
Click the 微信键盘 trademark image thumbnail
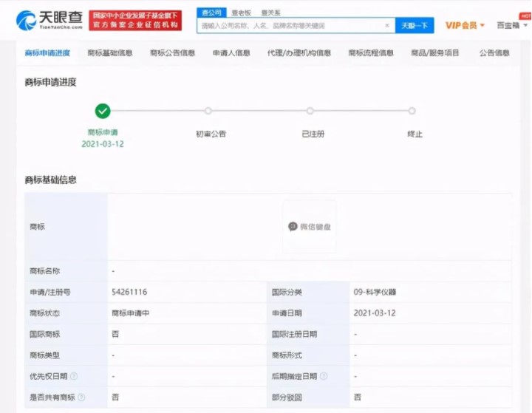tap(309, 226)
